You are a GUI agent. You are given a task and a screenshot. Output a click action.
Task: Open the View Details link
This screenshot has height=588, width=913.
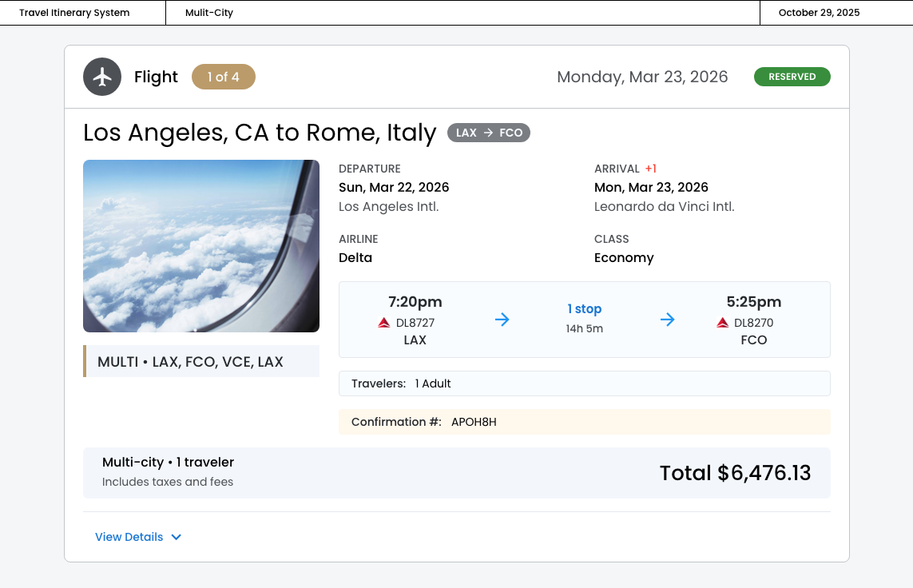[129, 537]
